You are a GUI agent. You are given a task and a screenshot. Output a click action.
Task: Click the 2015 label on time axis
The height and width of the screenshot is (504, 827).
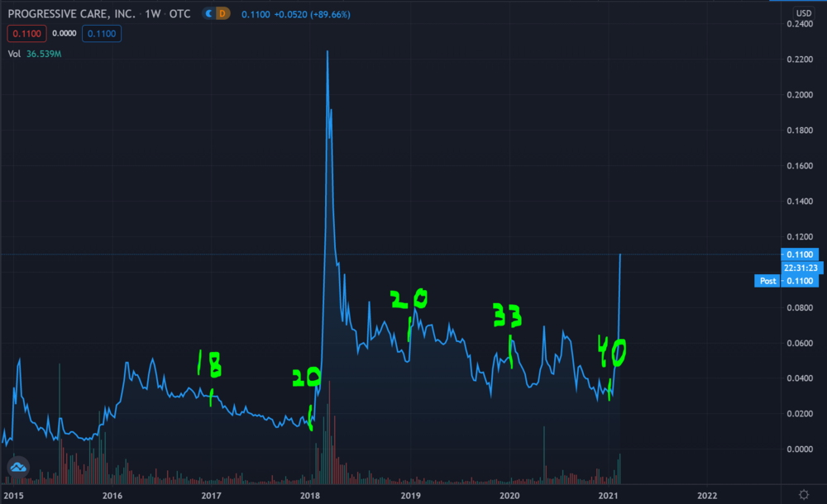12,495
